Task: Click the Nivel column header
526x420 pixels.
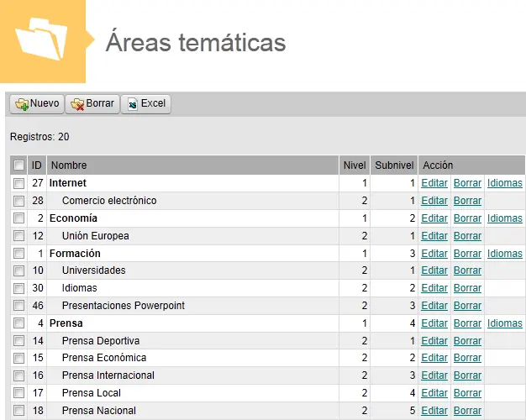Action: [x=355, y=165]
